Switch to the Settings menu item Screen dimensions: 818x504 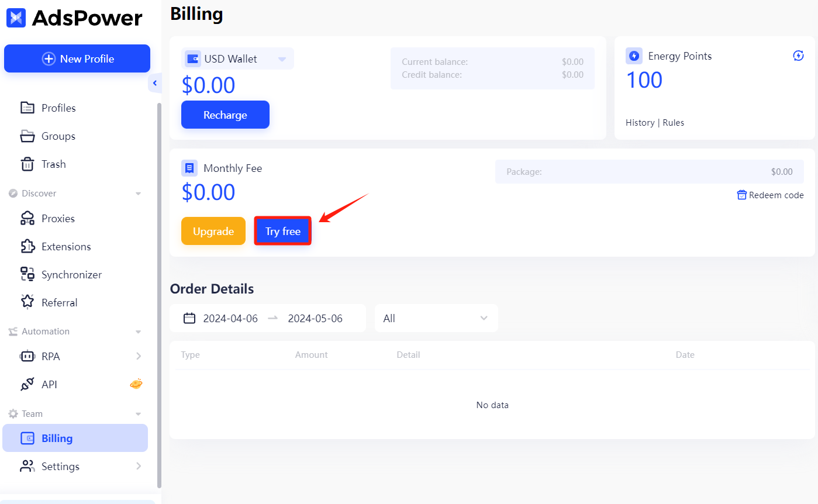60,466
